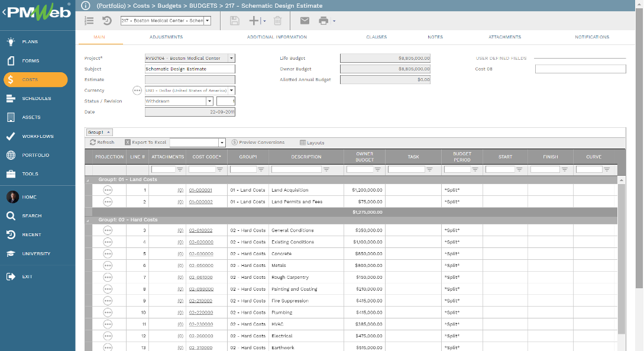Switch to the Attachments tab

[505, 37]
